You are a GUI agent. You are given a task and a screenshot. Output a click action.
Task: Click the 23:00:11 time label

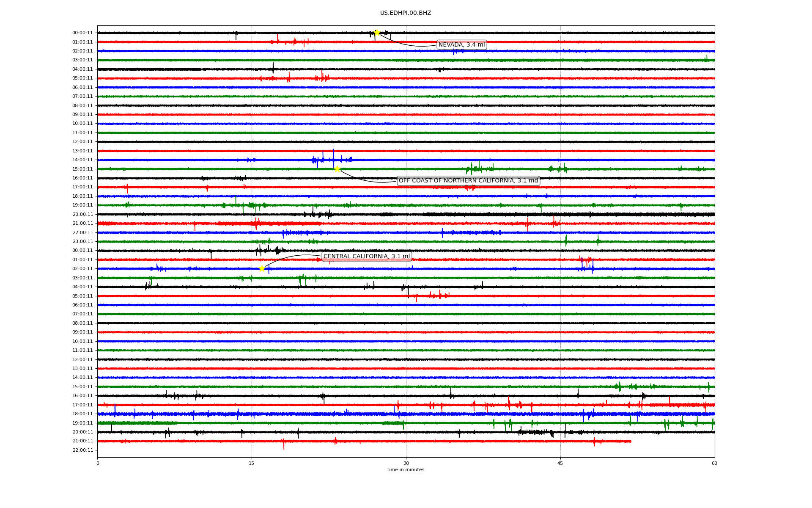pos(82,242)
